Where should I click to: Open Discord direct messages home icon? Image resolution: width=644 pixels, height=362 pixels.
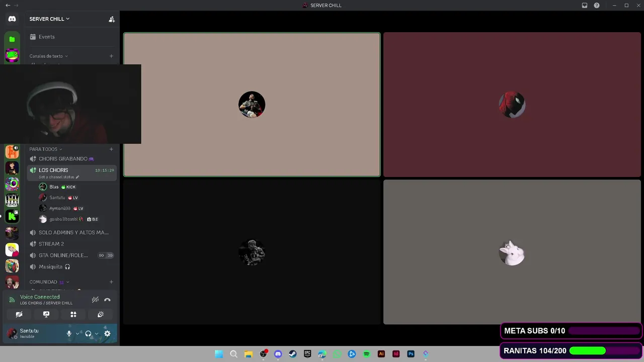12,19
